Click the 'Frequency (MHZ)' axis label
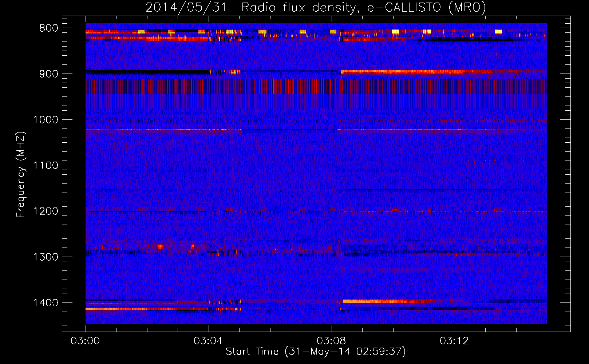Viewport: 589px width, 364px height. tap(21, 174)
